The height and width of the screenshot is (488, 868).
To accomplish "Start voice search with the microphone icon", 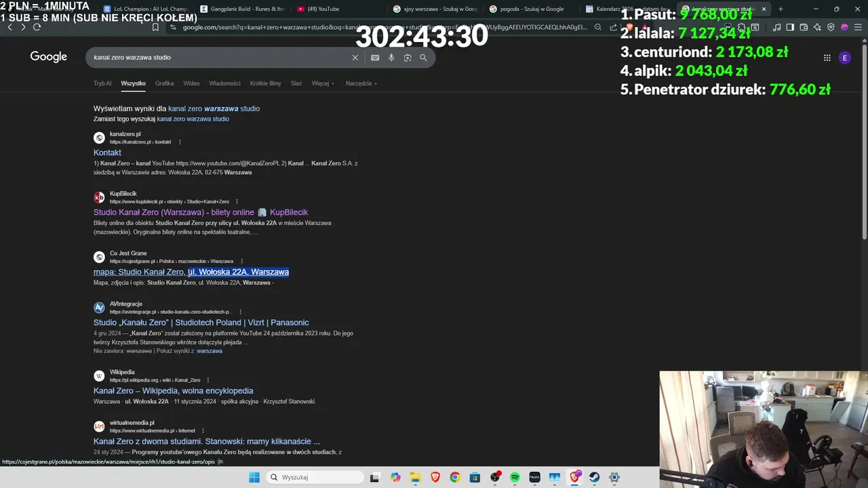I will [x=391, y=58].
